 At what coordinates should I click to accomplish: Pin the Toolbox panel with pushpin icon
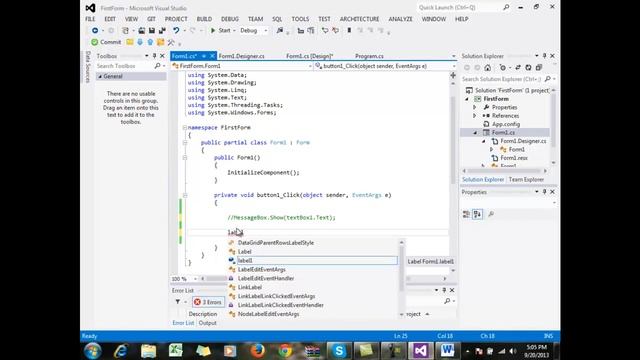154,56
